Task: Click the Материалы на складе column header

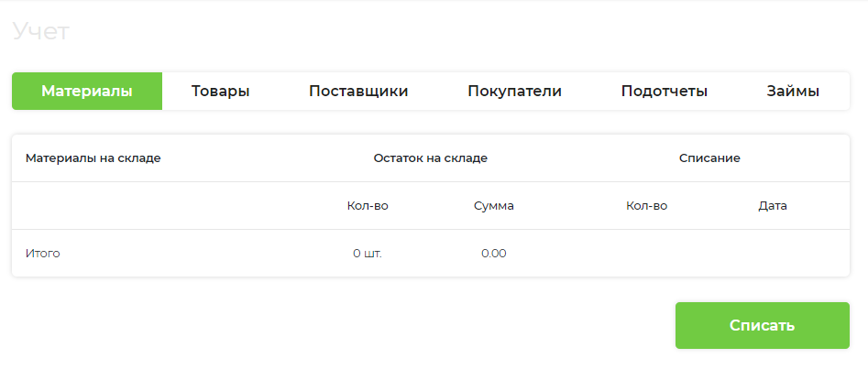Action: pos(93,158)
